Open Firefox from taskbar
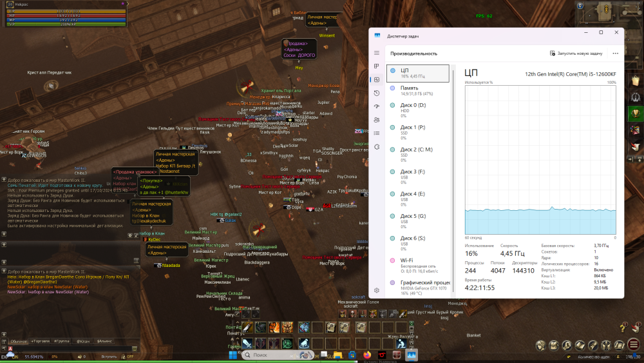Image resolution: width=644 pixels, height=363 pixels. [x=367, y=355]
